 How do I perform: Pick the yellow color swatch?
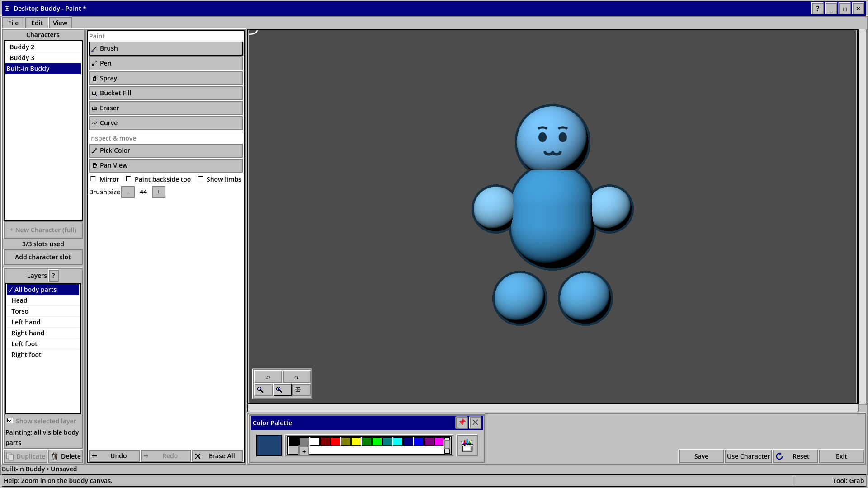[x=356, y=441]
